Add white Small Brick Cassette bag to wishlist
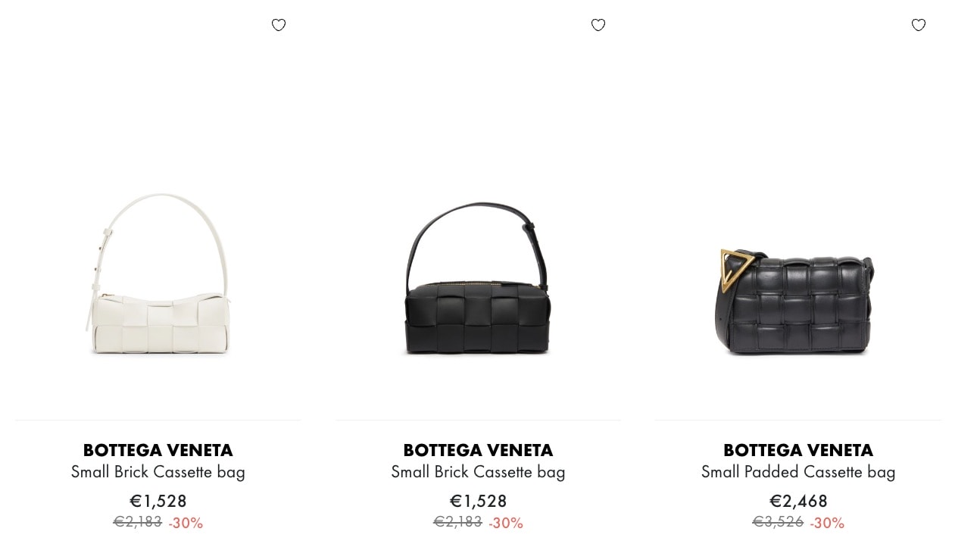Viewport: 980px width, 544px height. click(279, 25)
